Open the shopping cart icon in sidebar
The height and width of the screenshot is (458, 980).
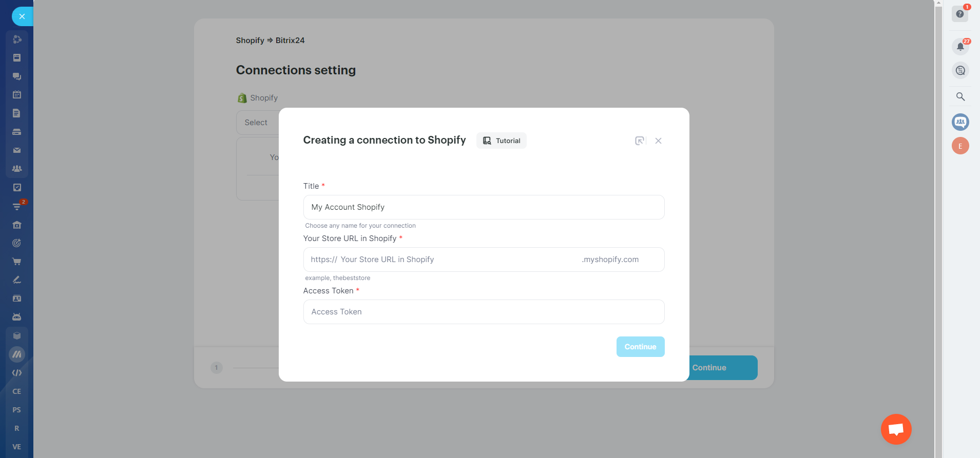coord(17,262)
